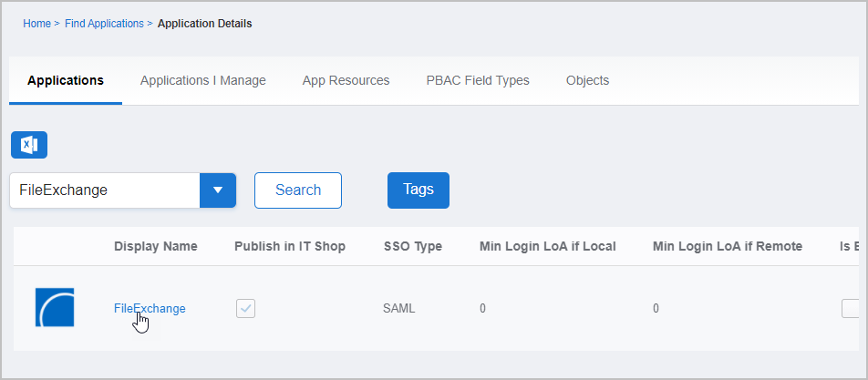Image resolution: width=868 pixels, height=380 pixels.
Task: Open the Applications I Manage tab
Action: 203,80
